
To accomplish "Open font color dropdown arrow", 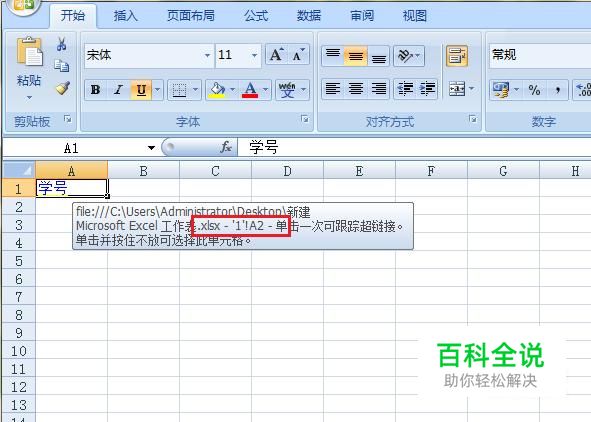I will click(x=266, y=90).
